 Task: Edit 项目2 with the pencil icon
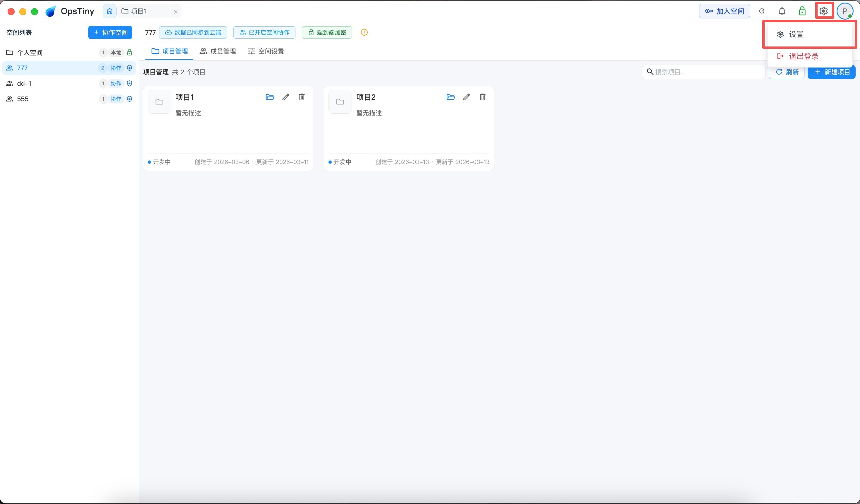coord(467,97)
